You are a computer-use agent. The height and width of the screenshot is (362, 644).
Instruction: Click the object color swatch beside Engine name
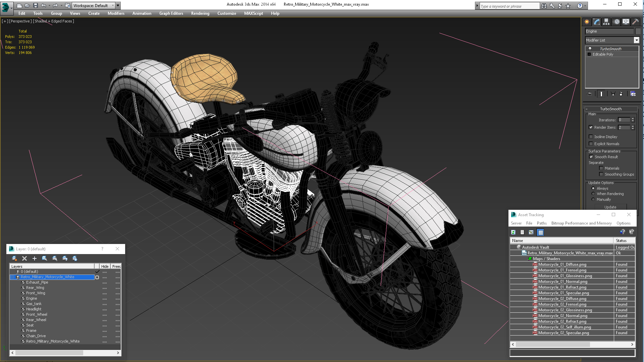tap(638, 31)
